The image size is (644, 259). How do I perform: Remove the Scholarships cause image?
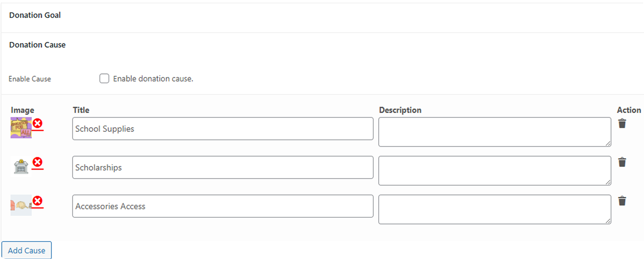click(x=37, y=162)
